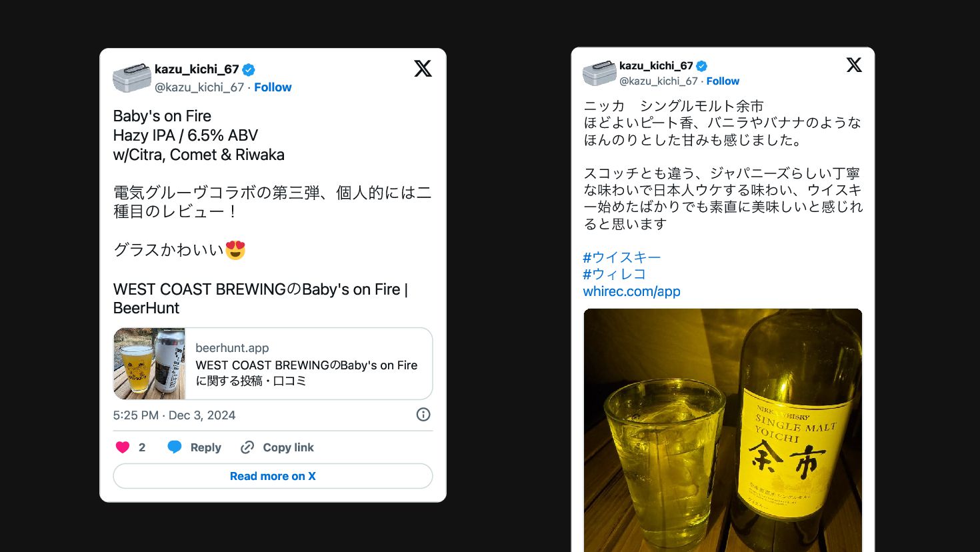Click the X logo in left tweet
980x552 pixels.
tap(423, 69)
